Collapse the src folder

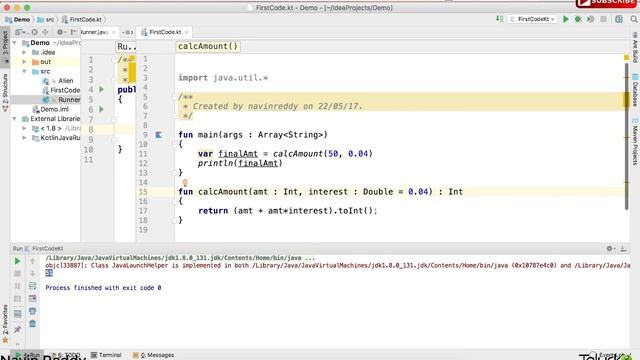pyautogui.click(x=24, y=71)
